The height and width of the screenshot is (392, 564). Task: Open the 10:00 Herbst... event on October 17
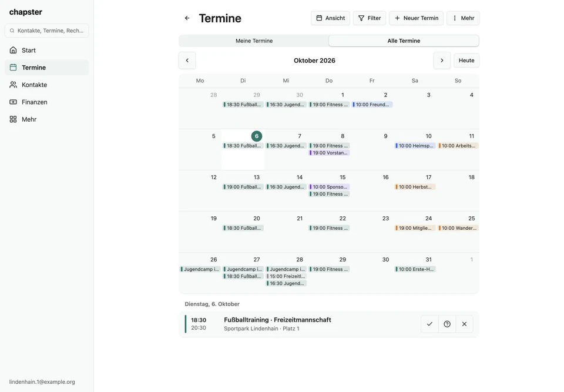click(415, 187)
